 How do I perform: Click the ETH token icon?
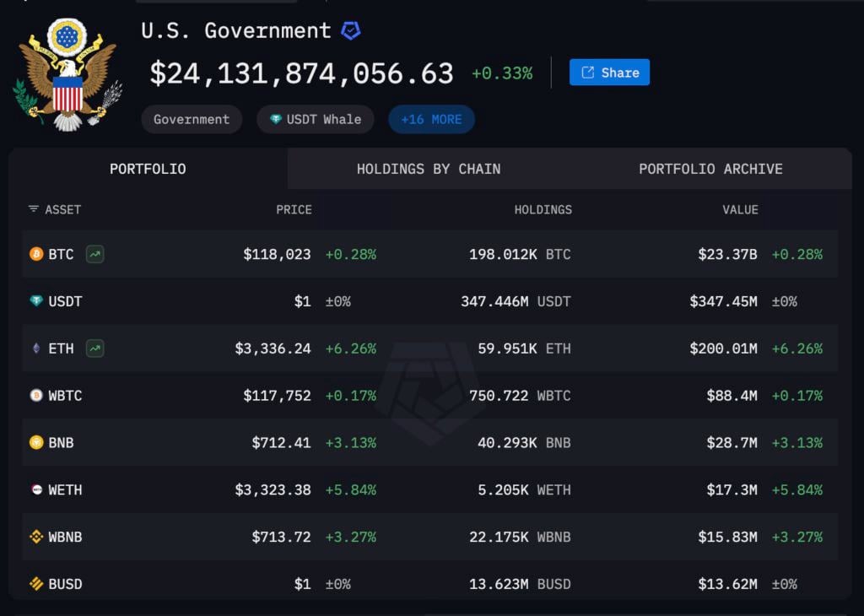tap(36, 349)
